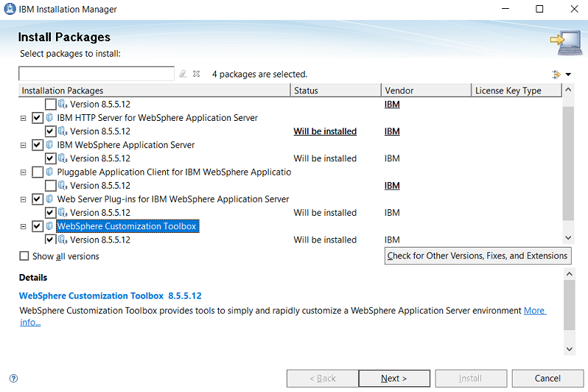Click in the package filter text field
Viewport: 588px width, 392px height.
97,74
